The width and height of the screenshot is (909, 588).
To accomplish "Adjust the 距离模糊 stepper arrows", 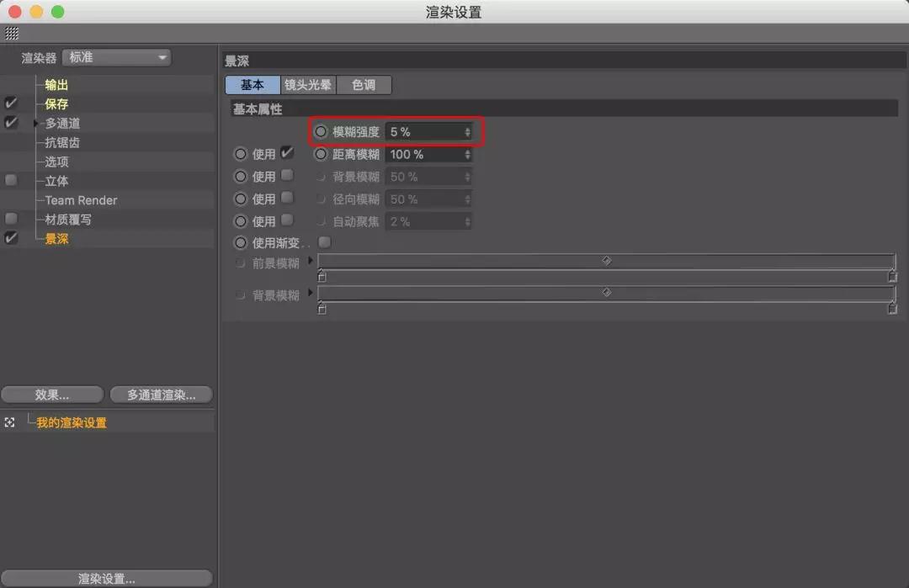I will point(467,155).
